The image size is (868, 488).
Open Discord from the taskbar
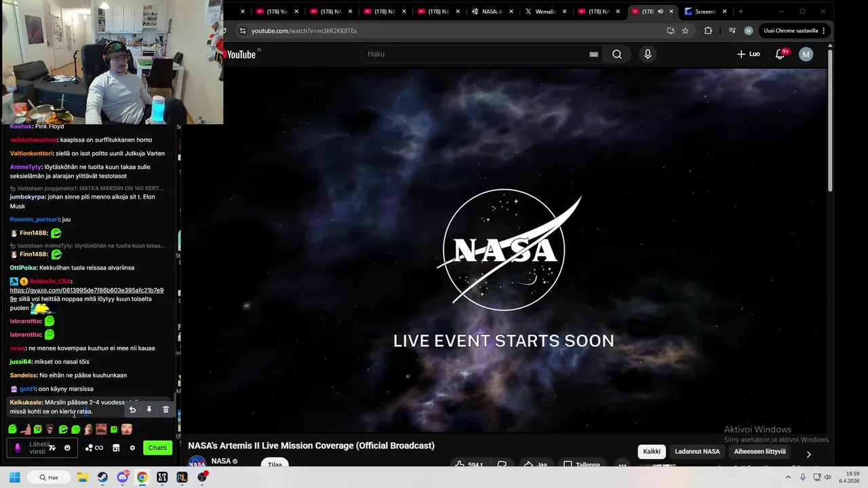122,477
